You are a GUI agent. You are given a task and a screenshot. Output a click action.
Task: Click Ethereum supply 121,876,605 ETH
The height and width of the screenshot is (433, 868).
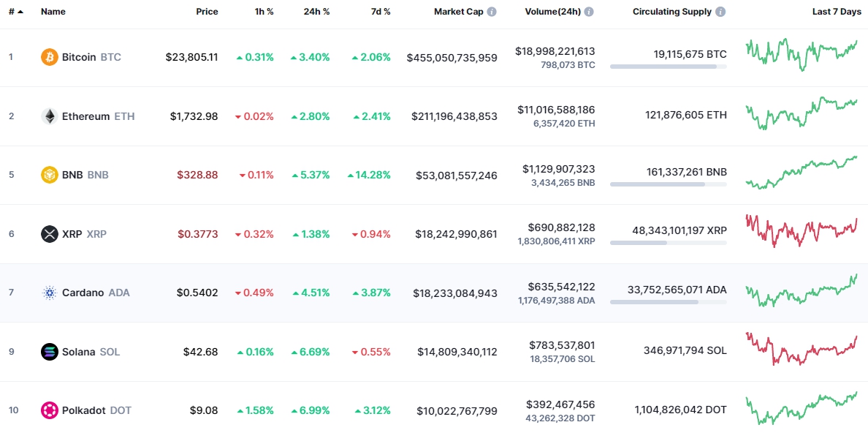pos(686,116)
